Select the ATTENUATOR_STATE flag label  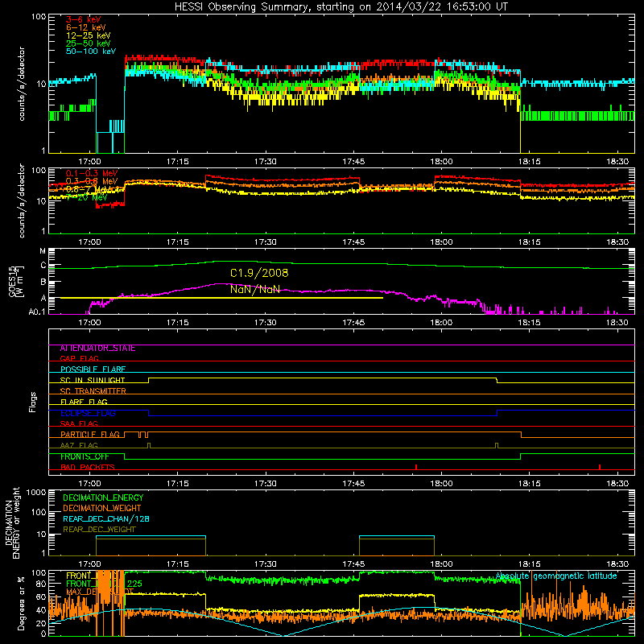(97, 349)
